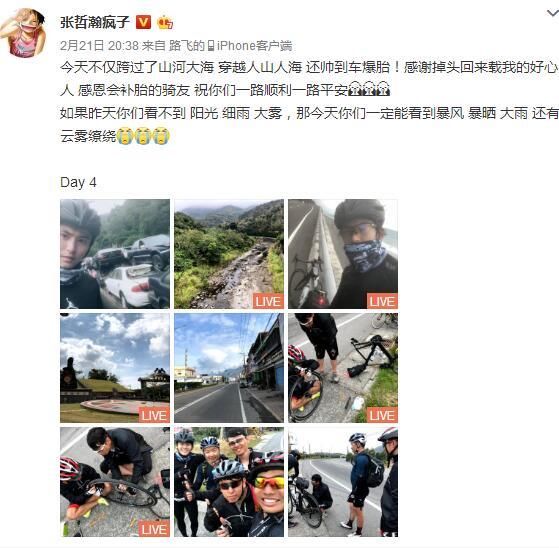Click LIVE badge on the stream photo
Viewport: 559px width, 548px height.
pyautogui.click(x=268, y=301)
